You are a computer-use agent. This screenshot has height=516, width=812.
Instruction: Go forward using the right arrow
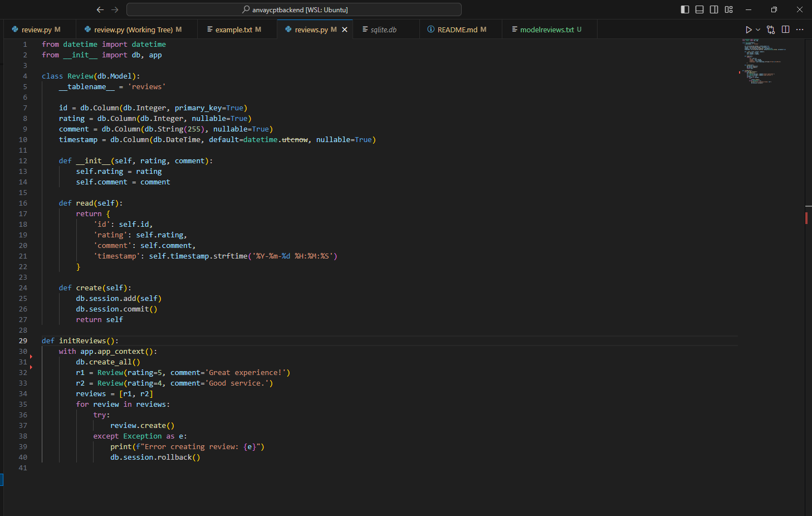[x=115, y=9]
